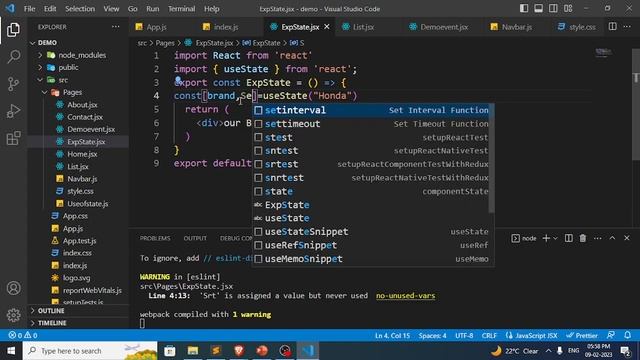Open notifications bell in status bar

[x=627, y=335]
